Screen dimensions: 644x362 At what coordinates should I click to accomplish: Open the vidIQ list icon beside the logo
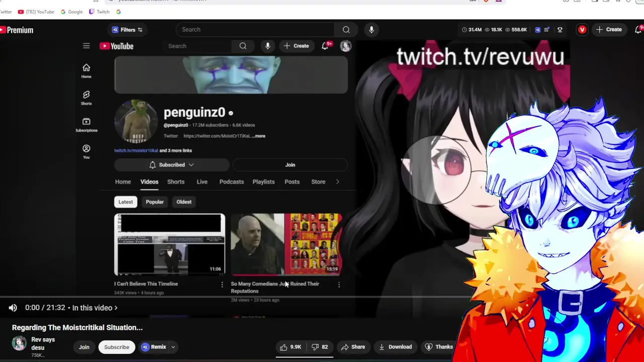pyautogui.click(x=547, y=30)
